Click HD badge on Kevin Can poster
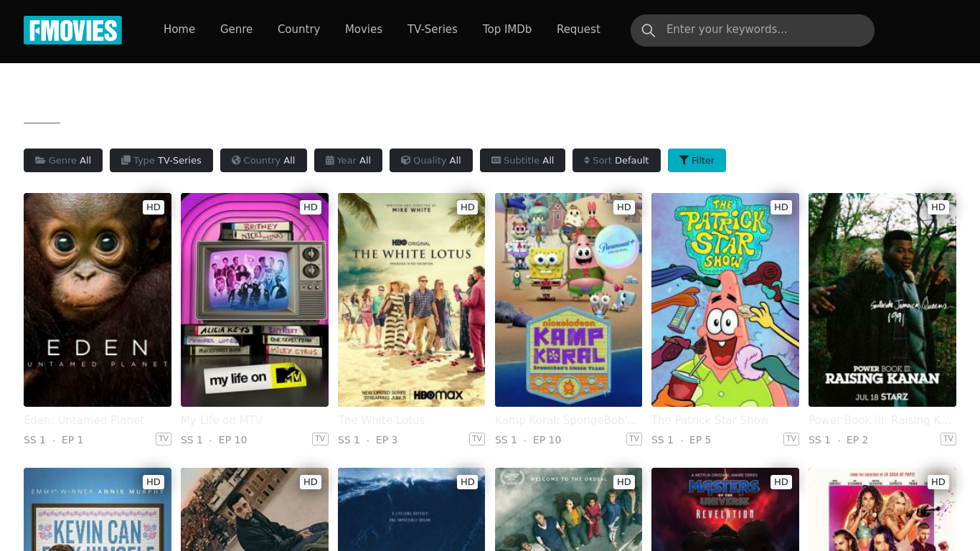Screen dimensions: 980x551 tap(154, 482)
